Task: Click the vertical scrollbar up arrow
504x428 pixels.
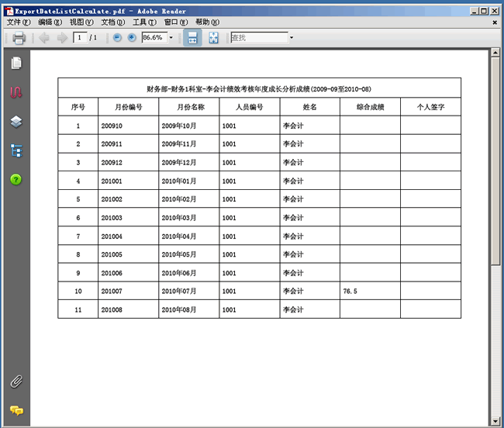Action: pyautogui.click(x=495, y=53)
